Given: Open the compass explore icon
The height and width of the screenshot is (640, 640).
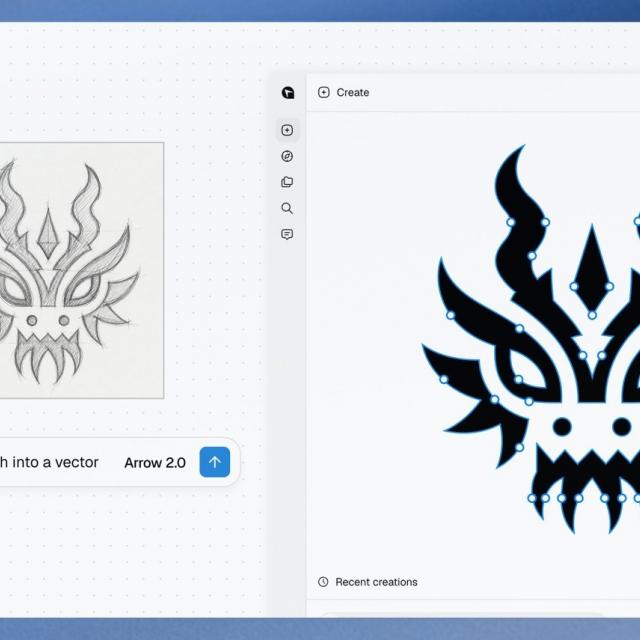Looking at the screenshot, I should [x=287, y=156].
